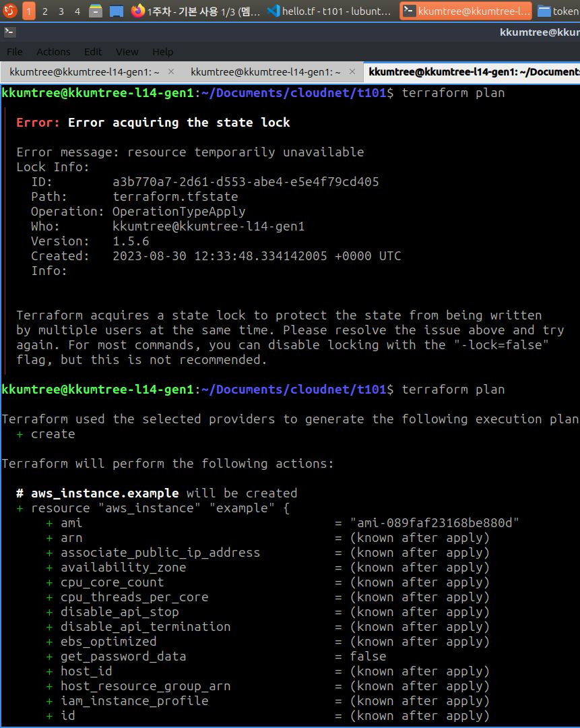580x728 pixels.
Task: Click the path value terraform.tfstate
Action: (x=175, y=197)
